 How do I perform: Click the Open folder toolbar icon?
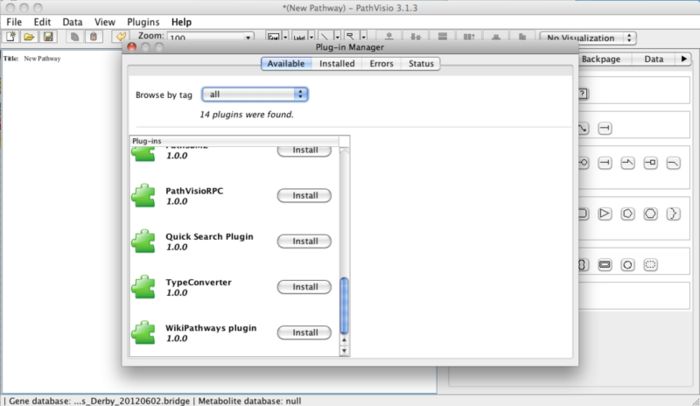[29, 37]
